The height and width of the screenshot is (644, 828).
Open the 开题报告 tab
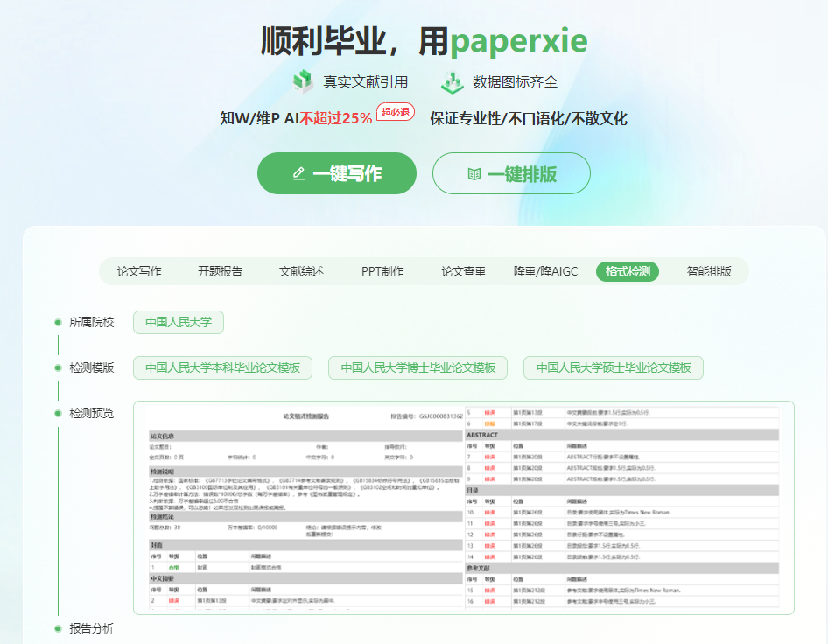coord(220,271)
